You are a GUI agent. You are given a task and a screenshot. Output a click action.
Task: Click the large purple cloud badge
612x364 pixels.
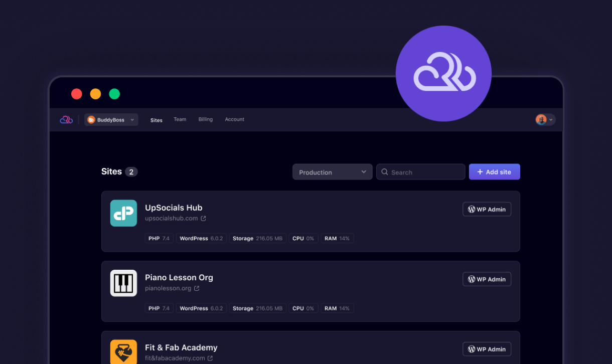(443, 74)
